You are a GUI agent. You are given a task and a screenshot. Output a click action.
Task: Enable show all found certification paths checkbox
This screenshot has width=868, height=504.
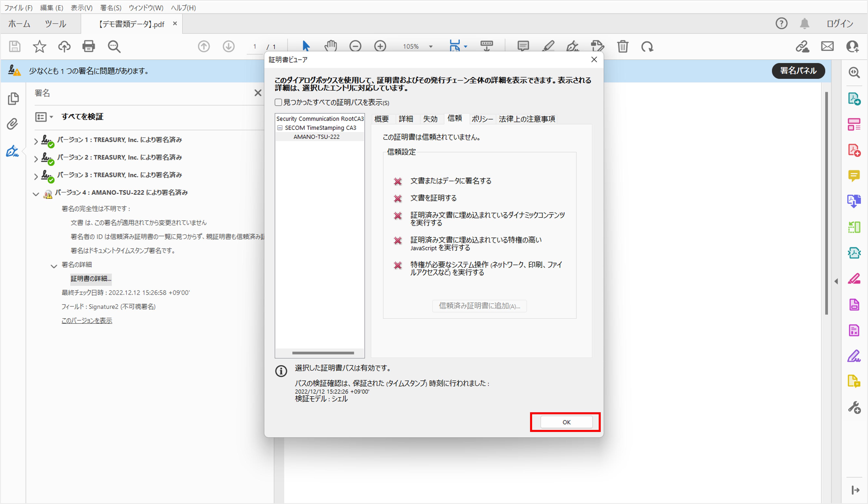tap(278, 102)
